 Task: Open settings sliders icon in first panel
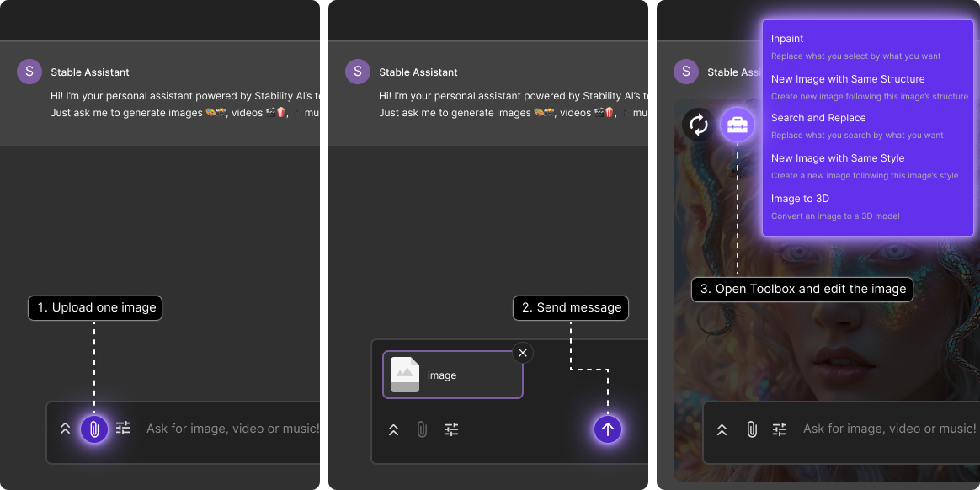123,429
